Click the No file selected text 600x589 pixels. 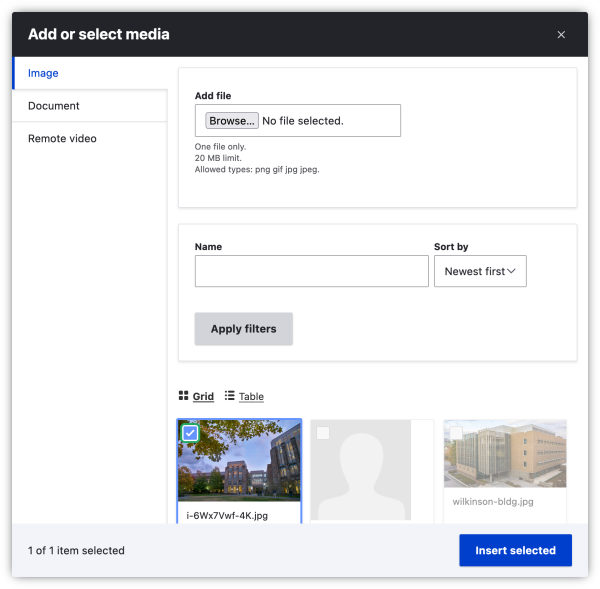pos(303,121)
